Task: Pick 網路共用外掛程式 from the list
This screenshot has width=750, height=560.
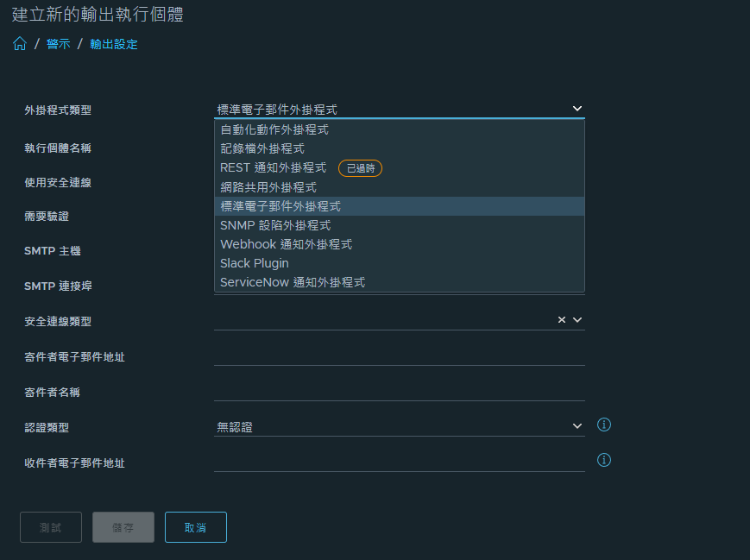Action: tap(399, 187)
